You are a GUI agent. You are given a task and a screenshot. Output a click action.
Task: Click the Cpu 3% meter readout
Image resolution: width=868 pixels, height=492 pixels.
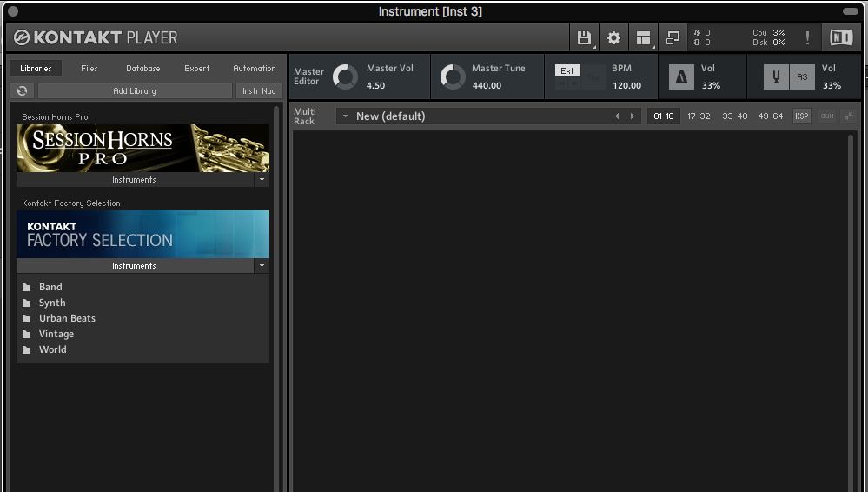[768, 33]
